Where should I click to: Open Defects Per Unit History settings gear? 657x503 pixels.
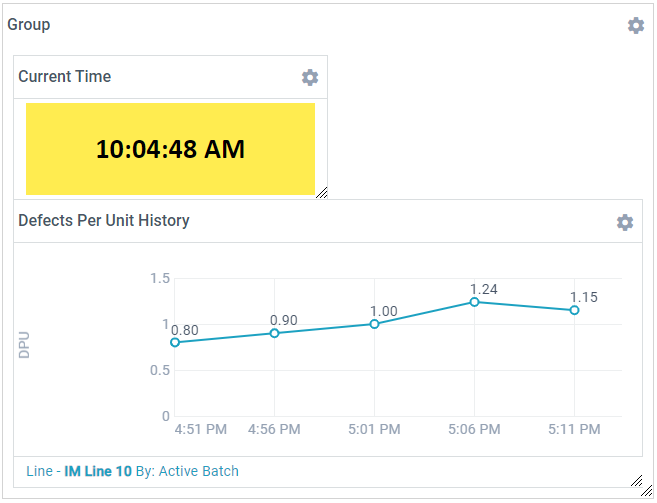click(625, 222)
